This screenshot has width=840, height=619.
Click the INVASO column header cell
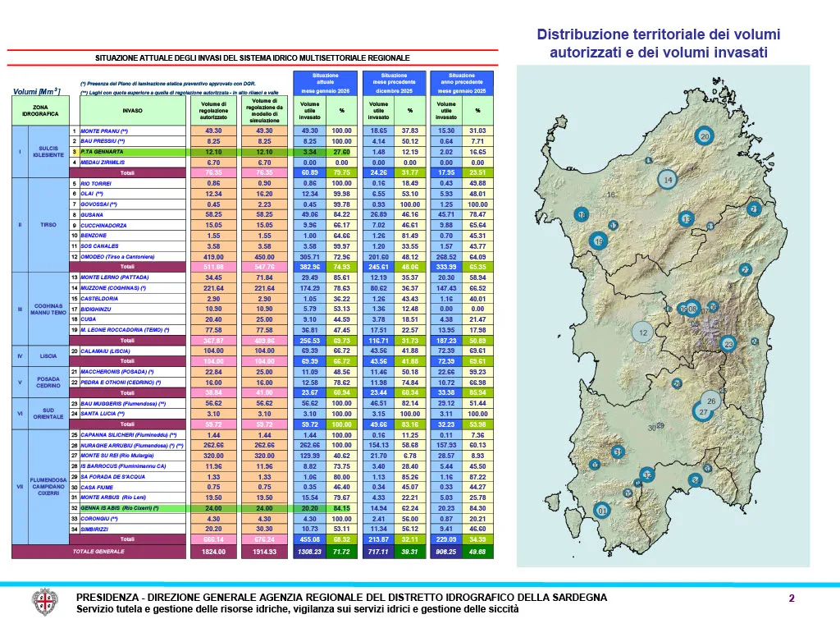coord(132,110)
